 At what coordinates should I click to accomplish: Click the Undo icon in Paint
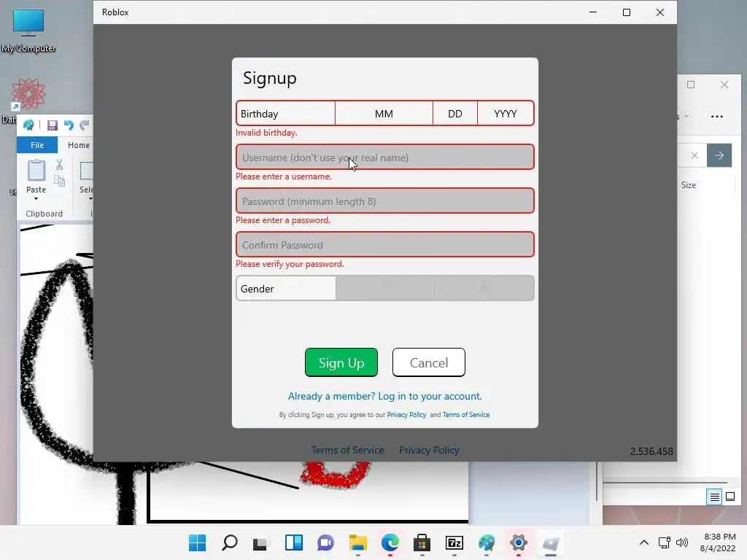(69, 125)
